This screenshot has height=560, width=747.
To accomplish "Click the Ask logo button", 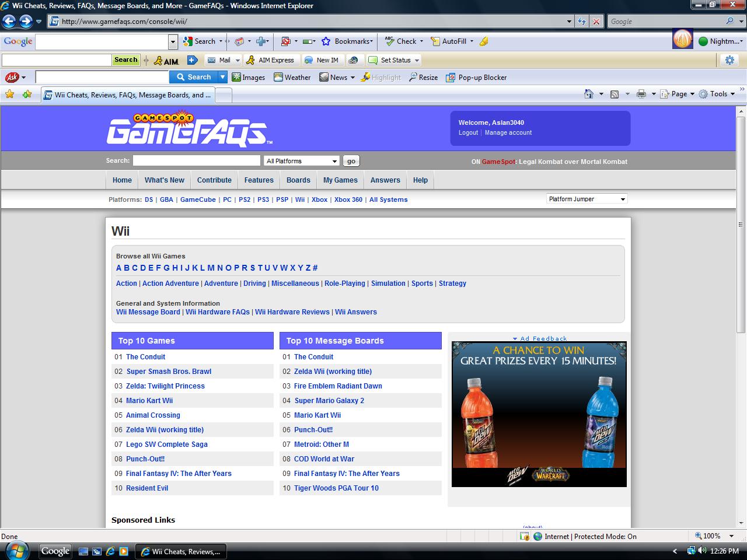I will coord(12,77).
